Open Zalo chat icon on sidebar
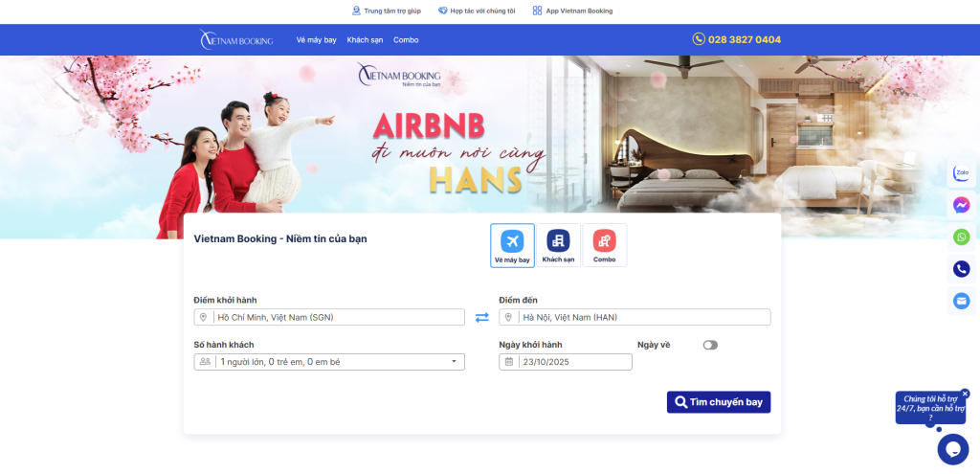The image size is (980, 474). [x=961, y=172]
